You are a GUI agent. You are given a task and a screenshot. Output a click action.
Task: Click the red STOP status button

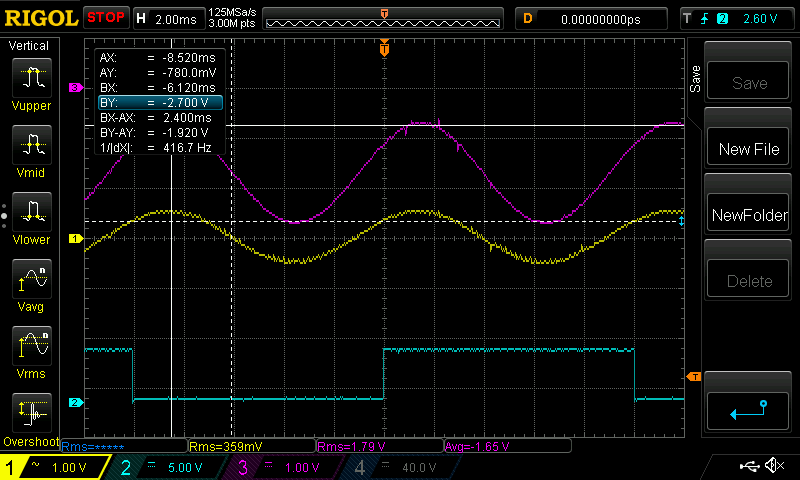click(x=106, y=18)
